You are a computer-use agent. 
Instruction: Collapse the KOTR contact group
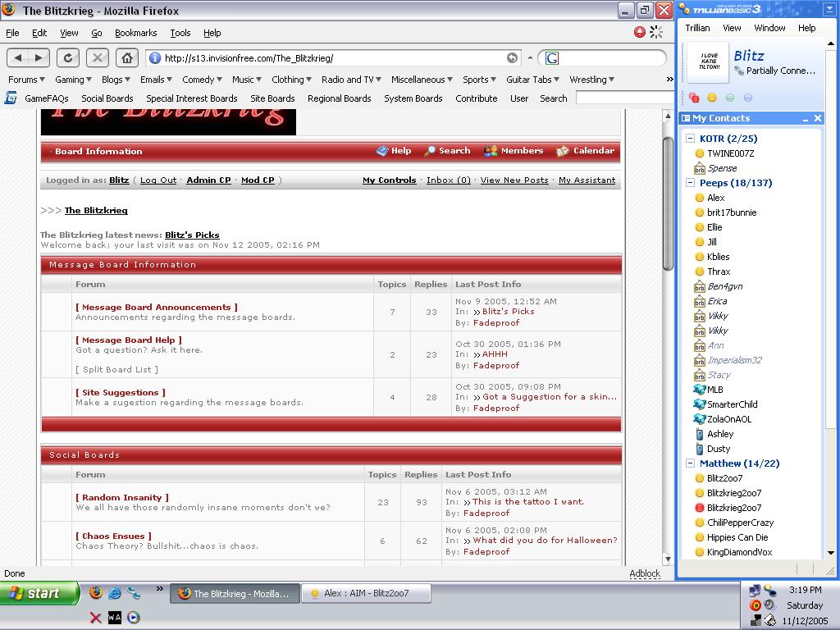[691, 139]
